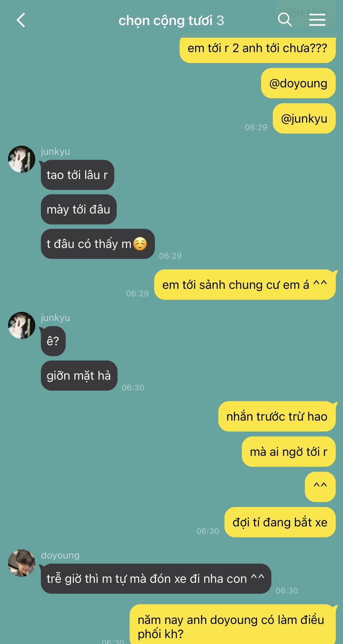Select the '@doyoung' mention bubble
The width and height of the screenshot is (343, 644).
point(298,83)
